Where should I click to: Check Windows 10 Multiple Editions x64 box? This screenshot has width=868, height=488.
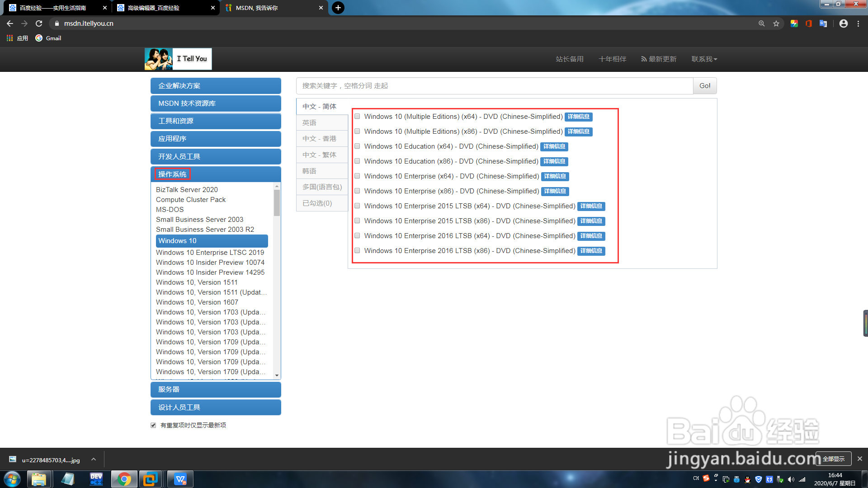pos(357,117)
